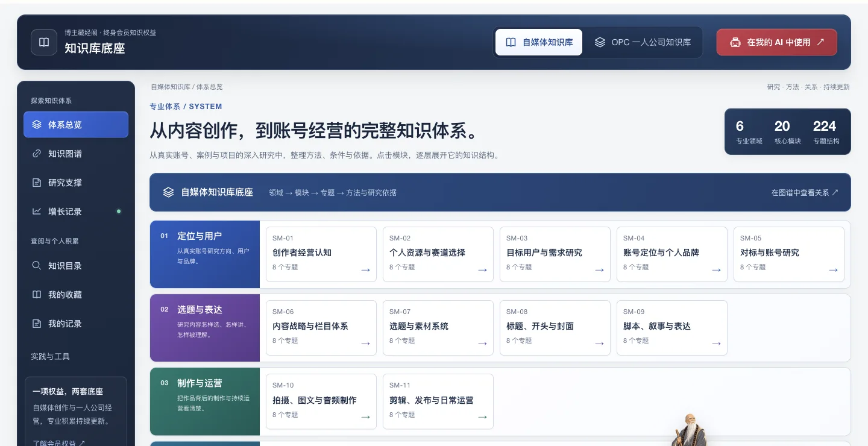Screen dimensions: 868x446
Task: Expand the 选题与表达 domain block
Action: (205, 328)
